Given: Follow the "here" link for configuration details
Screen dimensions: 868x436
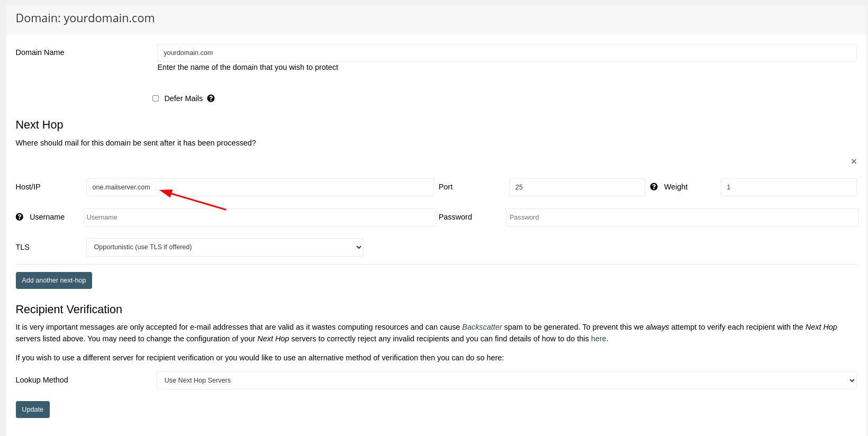Looking at the screenshot, I should click(x=598, y=339).
